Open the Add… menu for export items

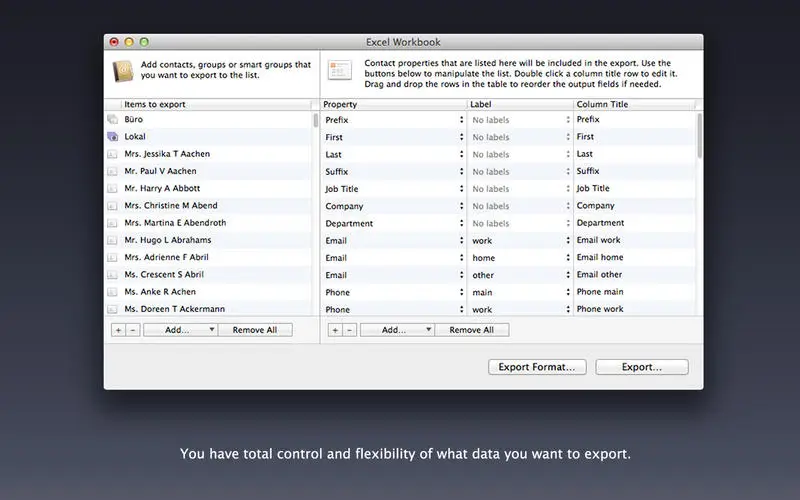pyautogui.click(x=181, y=330)
